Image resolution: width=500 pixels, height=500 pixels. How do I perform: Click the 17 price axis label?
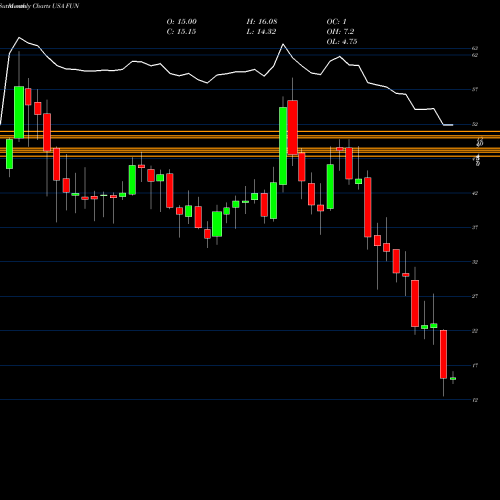click(x=475, y=366)
